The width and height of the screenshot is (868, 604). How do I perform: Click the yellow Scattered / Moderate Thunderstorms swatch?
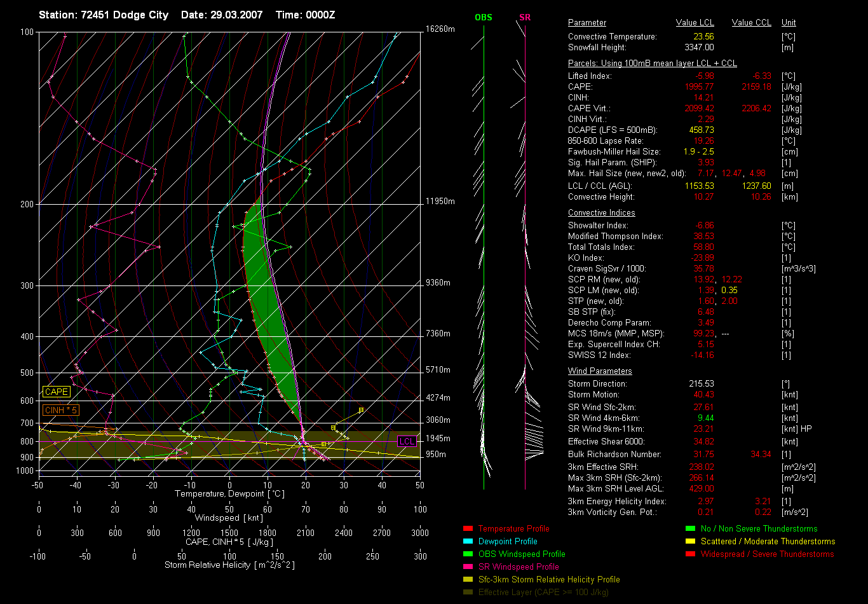pos(691,541)
